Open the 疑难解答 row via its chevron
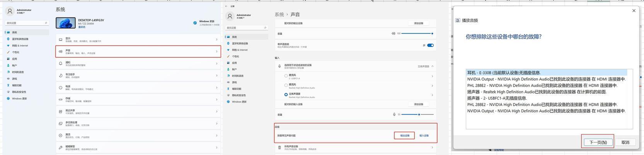 pyautogui.click(x=216, y=148)
